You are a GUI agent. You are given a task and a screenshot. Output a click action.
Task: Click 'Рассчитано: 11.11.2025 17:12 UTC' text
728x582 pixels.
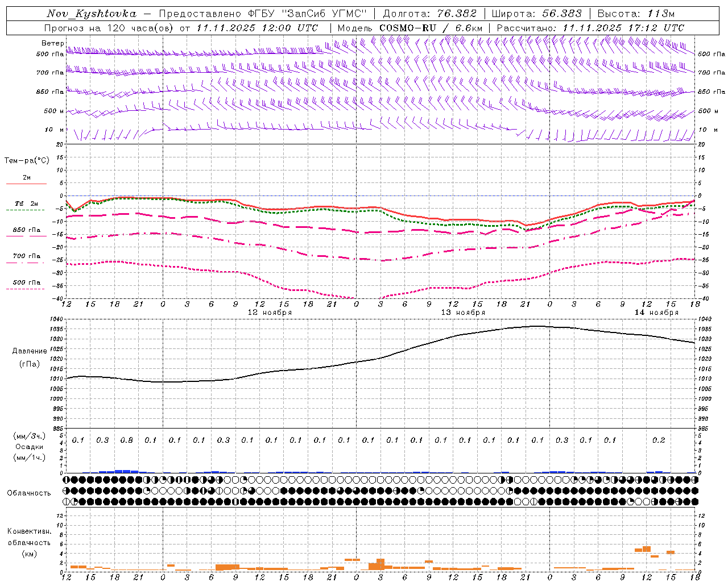tap(590, 28)
